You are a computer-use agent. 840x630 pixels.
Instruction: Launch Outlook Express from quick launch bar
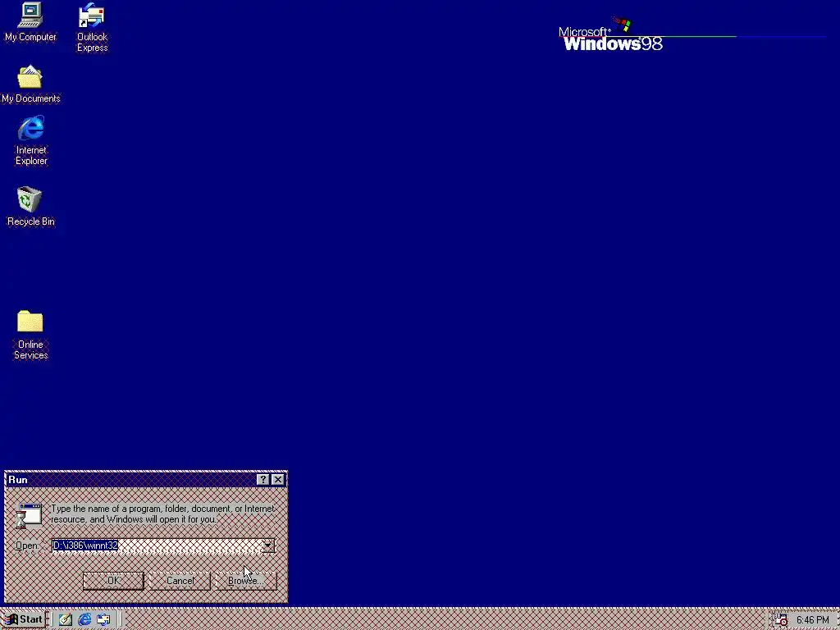(x=103, y=620)
